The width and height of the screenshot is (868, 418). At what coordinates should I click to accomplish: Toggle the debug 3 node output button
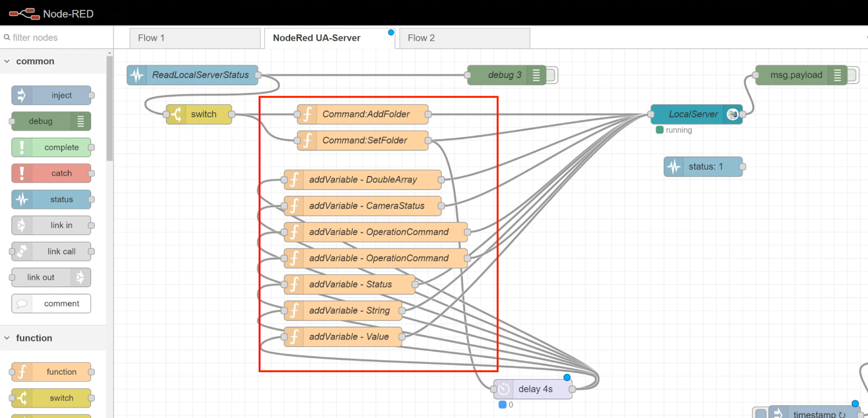[552, 75]
